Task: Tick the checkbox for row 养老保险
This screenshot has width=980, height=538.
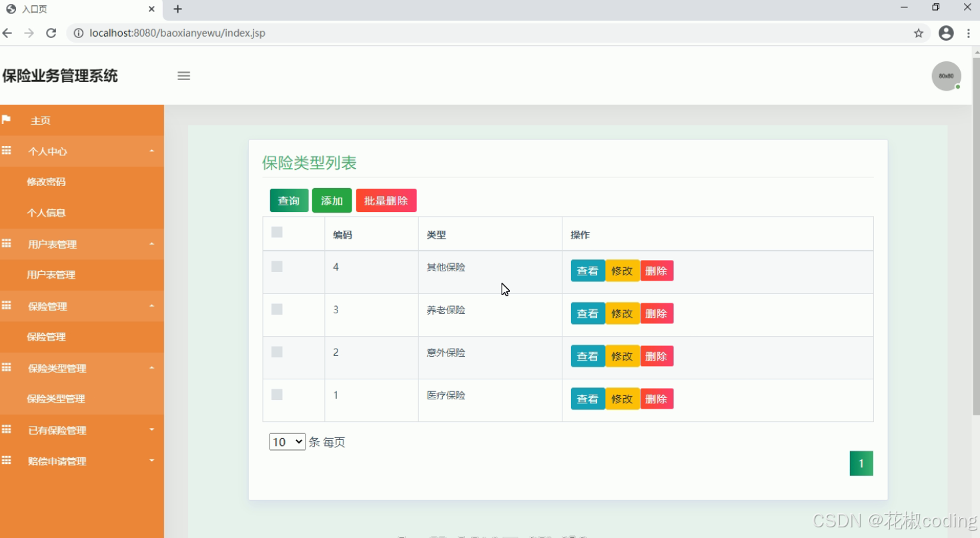Action: pos(277,309)
